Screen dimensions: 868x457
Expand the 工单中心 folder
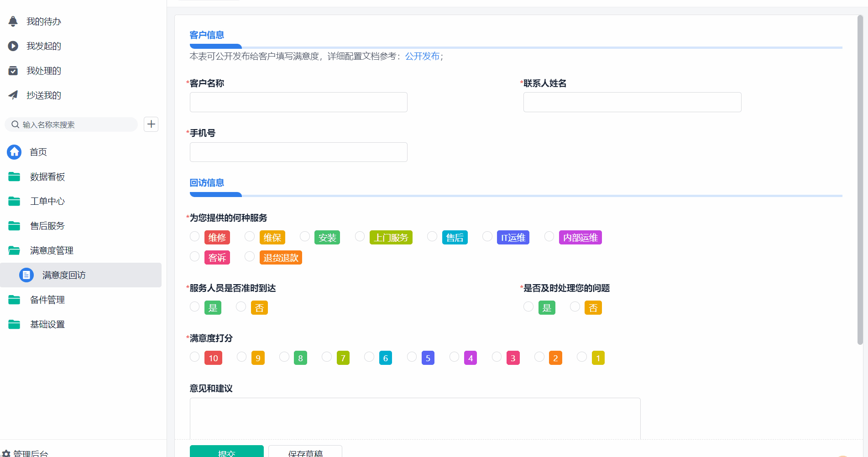tap(47, 201)
